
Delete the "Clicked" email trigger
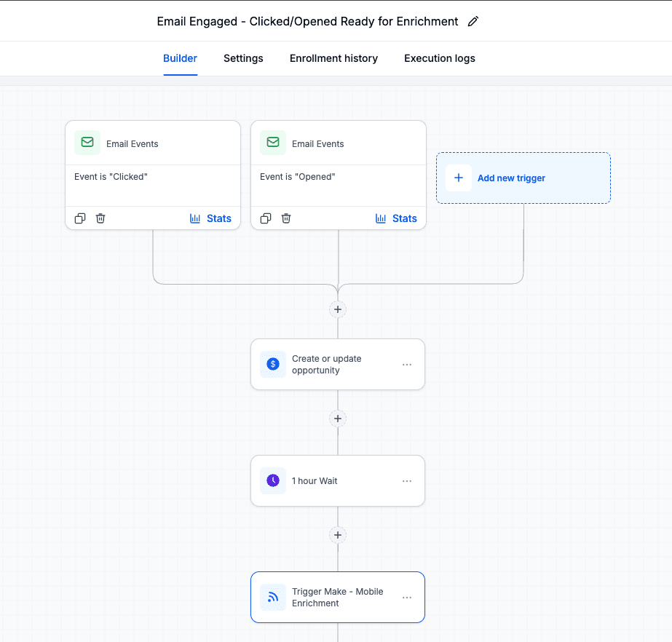tap(100, 218)
